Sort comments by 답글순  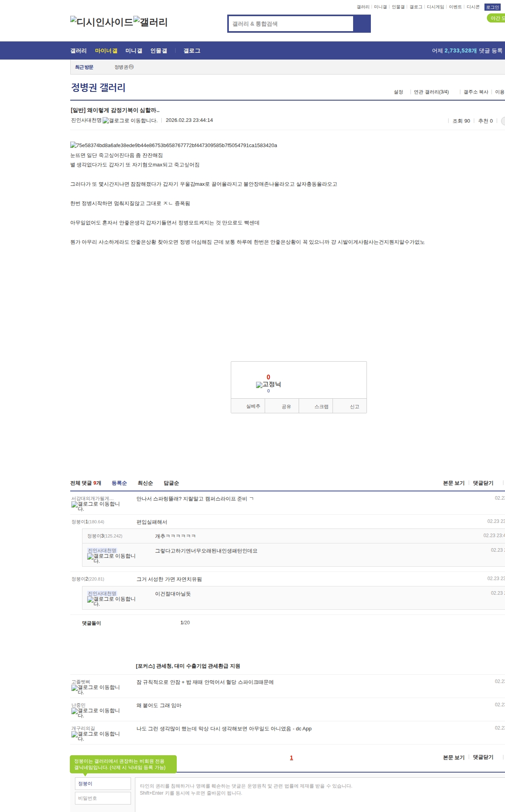pos(171,483)
